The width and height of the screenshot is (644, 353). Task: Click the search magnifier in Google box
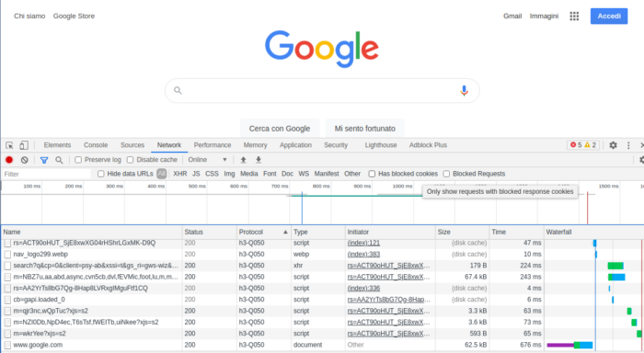point(178,90)
